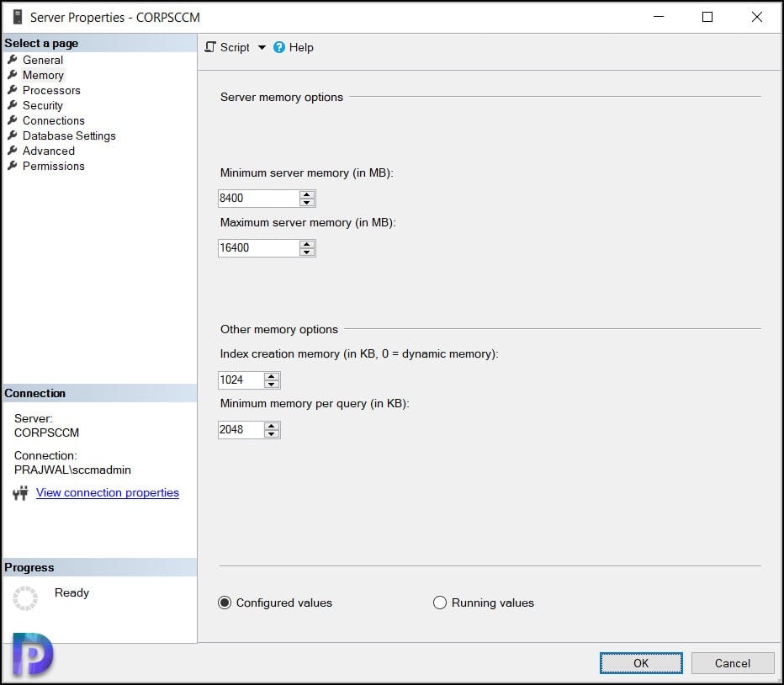The width and height of the screenshot is (784, 685).
Task: Click the Minimum memory per query field
Action: (241, 429)
